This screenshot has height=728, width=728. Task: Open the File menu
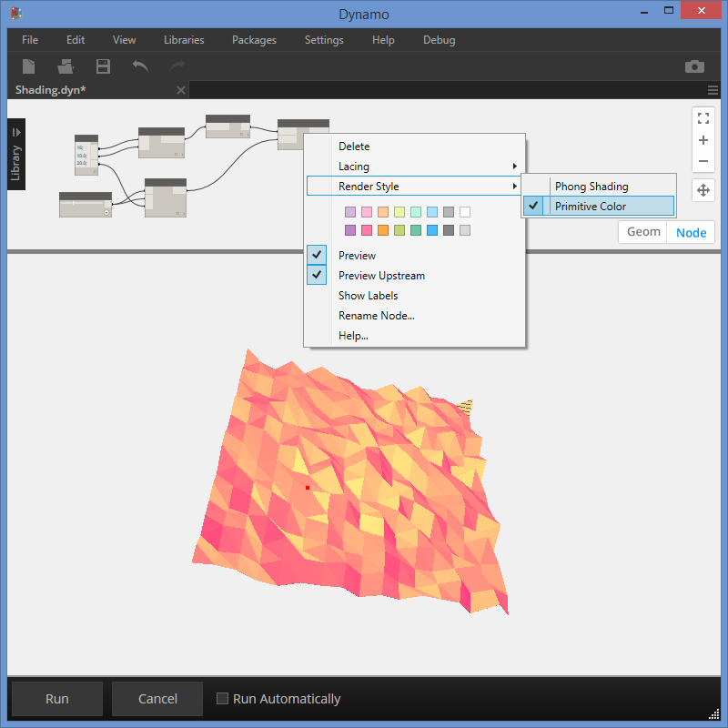[30, 40]
